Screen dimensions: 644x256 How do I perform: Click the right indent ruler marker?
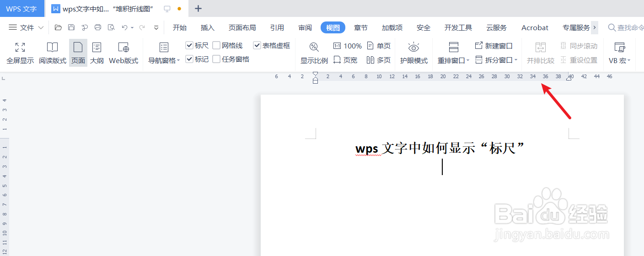569,79
